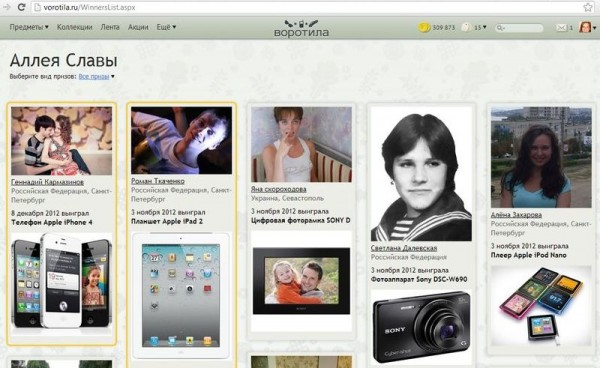Click the gold coin balance icon
Image resolution: width=600 pixels, height=368 pixels.
click(424, 27)
